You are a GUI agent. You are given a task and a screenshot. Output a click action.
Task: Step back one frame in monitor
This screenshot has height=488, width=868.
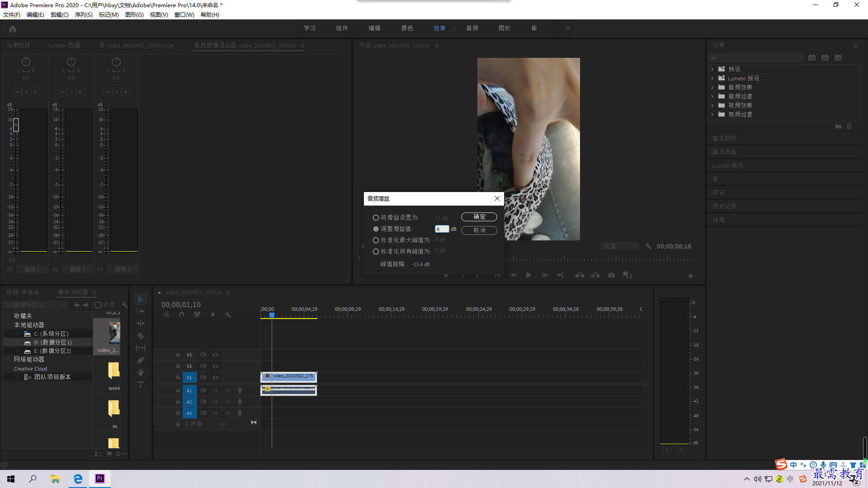pyautogui.click(x=513, y=275)
